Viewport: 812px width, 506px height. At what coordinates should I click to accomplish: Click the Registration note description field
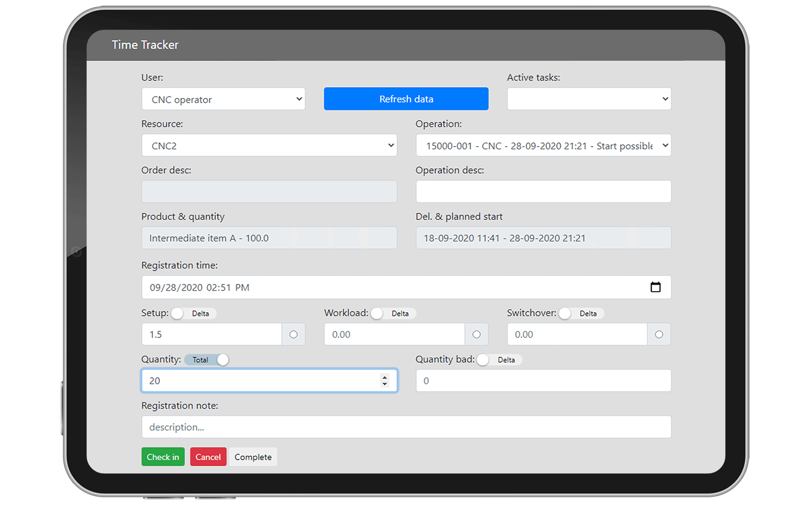point(406,427)
